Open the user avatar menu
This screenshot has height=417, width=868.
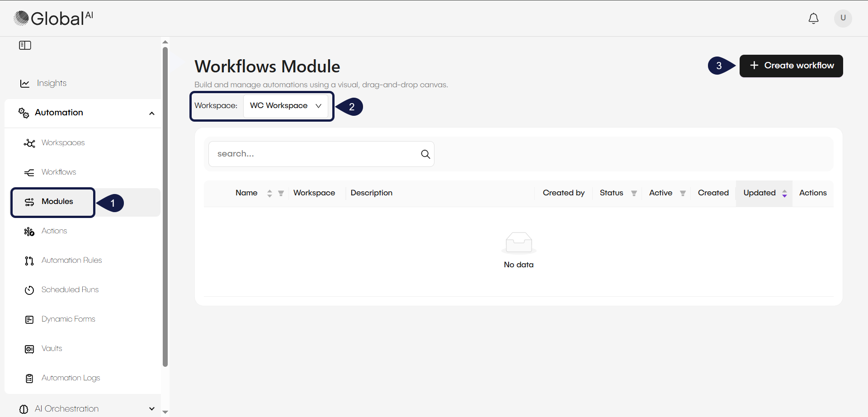point(843,19)
